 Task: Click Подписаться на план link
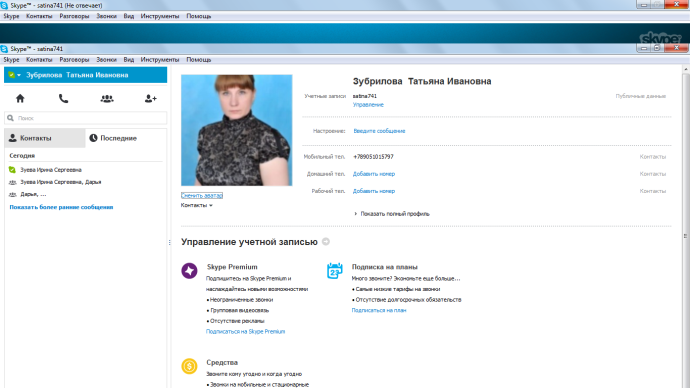pos(379,310)
